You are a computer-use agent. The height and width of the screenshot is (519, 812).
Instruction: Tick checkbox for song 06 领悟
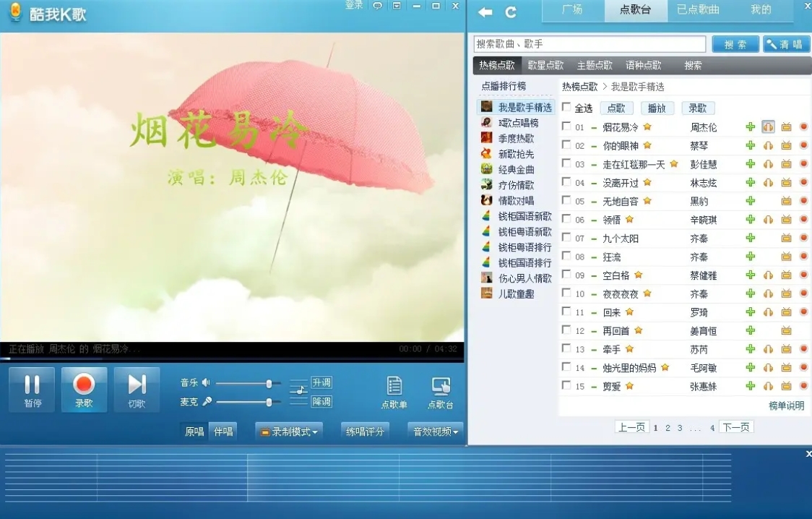(x=566, y=218)
